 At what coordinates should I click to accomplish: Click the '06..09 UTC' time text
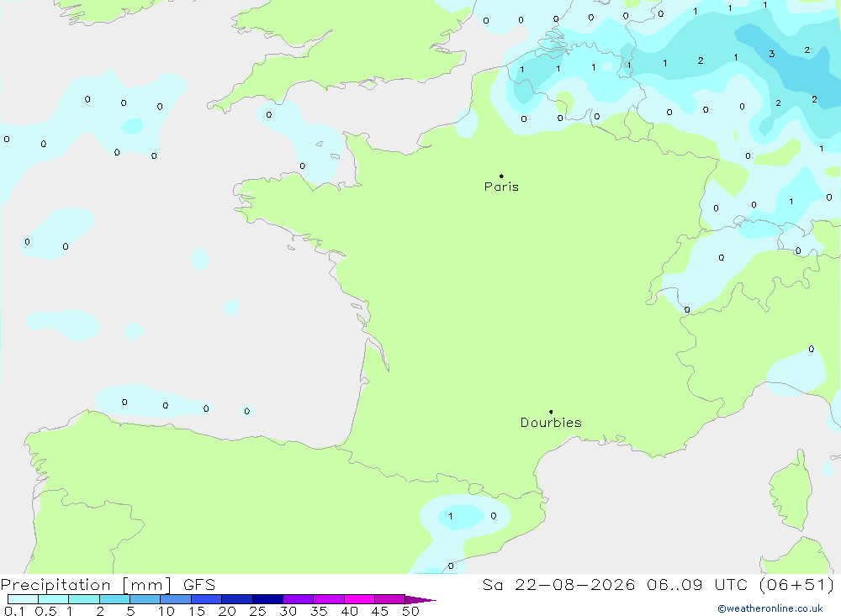pos(697,585)
